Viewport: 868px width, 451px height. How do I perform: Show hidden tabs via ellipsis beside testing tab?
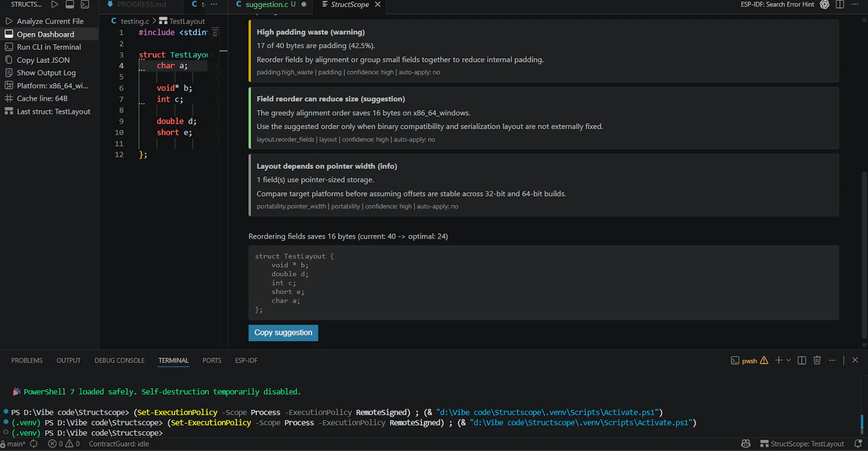[x=214, y=4]
